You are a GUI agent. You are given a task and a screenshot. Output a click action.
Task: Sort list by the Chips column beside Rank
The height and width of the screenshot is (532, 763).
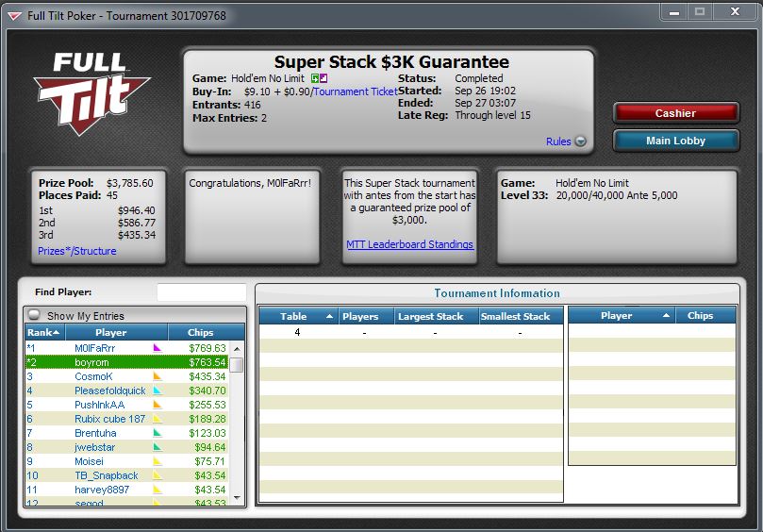[207, 332]
